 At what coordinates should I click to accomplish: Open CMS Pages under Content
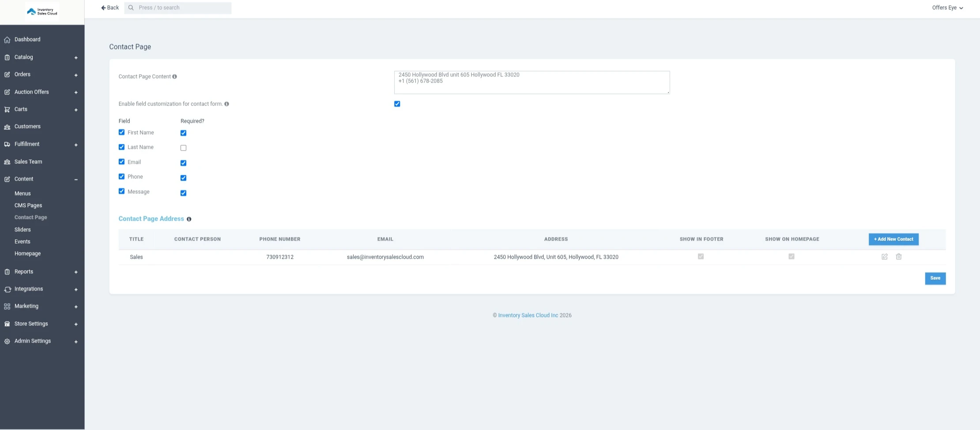tap(28, 205)
